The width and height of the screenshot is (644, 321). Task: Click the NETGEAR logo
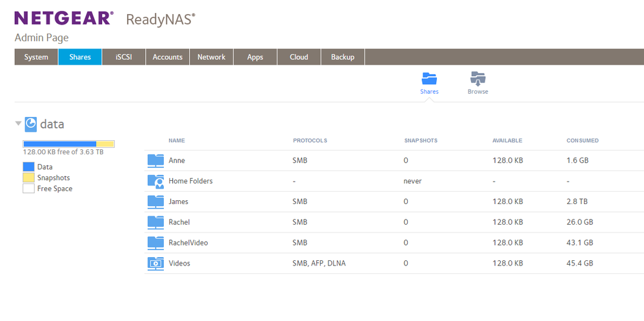(x=64, y=18)
